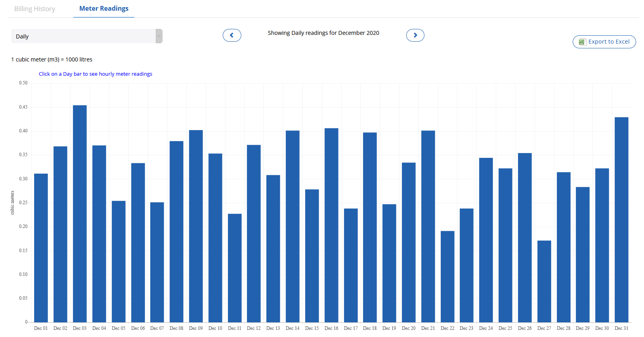Click the Excel icon in export button
This screenshot has height=337, width=644.
[582, 42]
